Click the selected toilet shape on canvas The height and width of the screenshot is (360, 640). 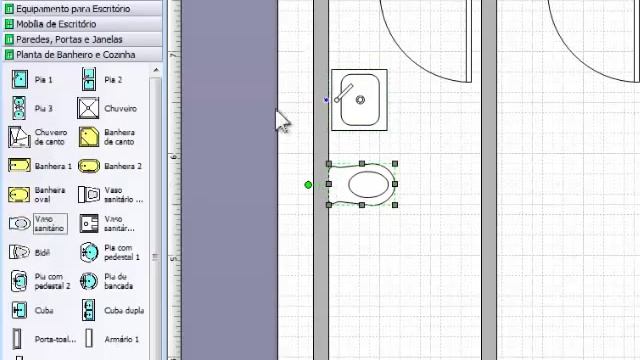click(362, 184)
